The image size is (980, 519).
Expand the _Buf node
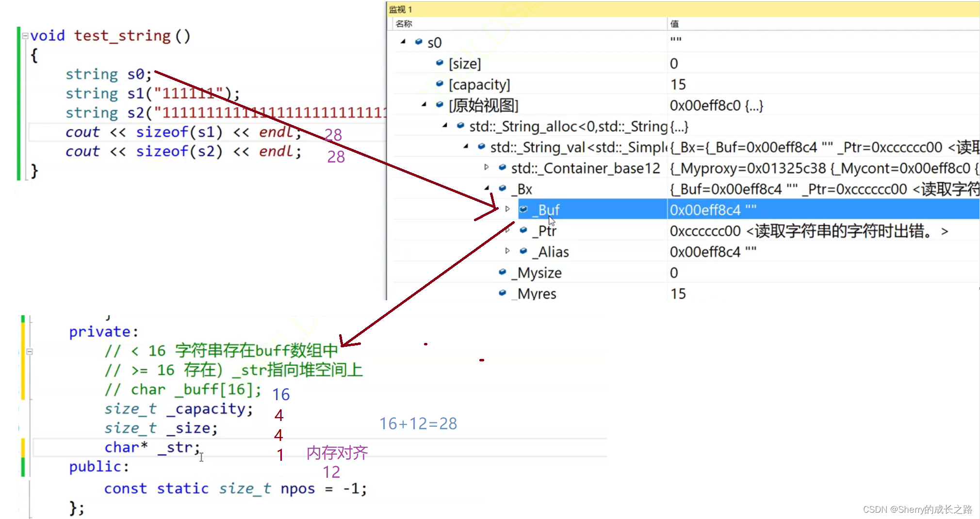pyautogui.click(x=507, y=209)
